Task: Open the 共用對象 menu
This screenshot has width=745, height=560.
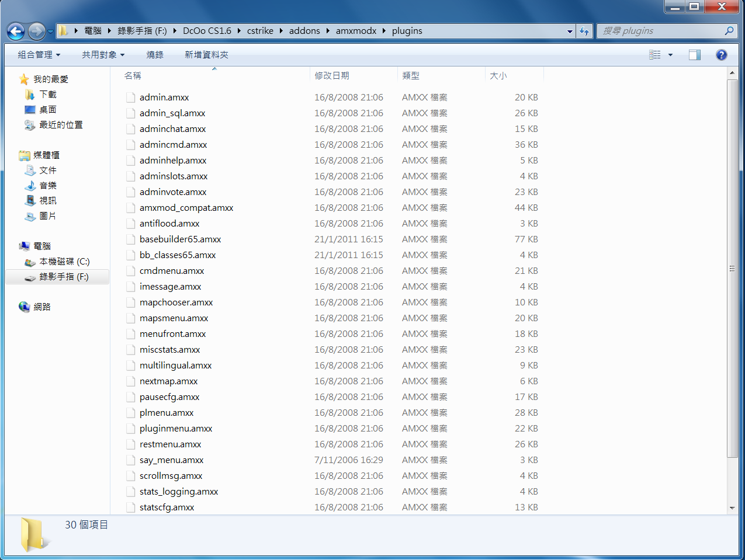Action: pos(103,55)
